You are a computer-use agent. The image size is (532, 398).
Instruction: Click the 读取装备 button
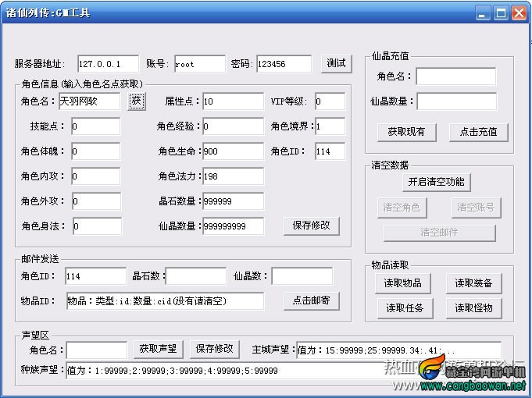pyautogui.click(x=473, y=283)
